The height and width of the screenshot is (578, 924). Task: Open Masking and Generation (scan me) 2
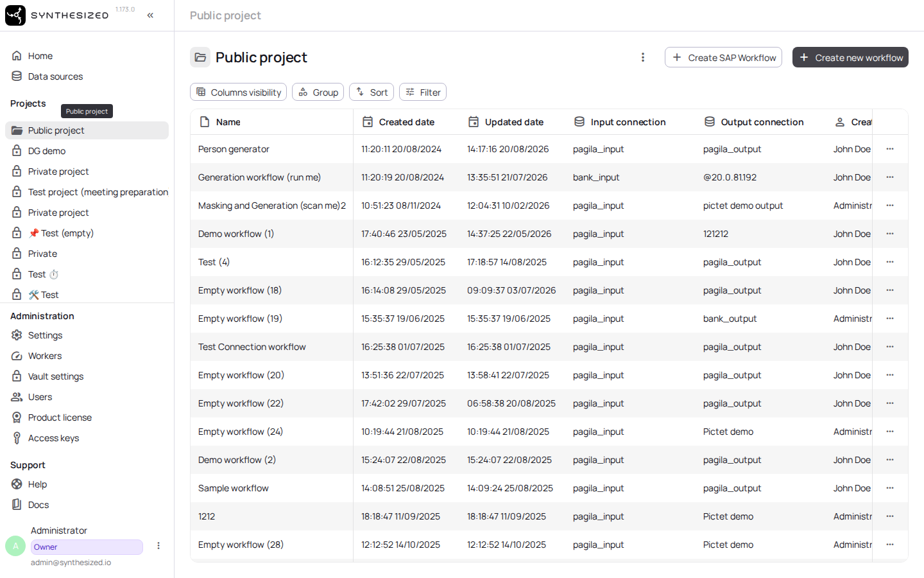pyautogui.click(x=272, y=206)
